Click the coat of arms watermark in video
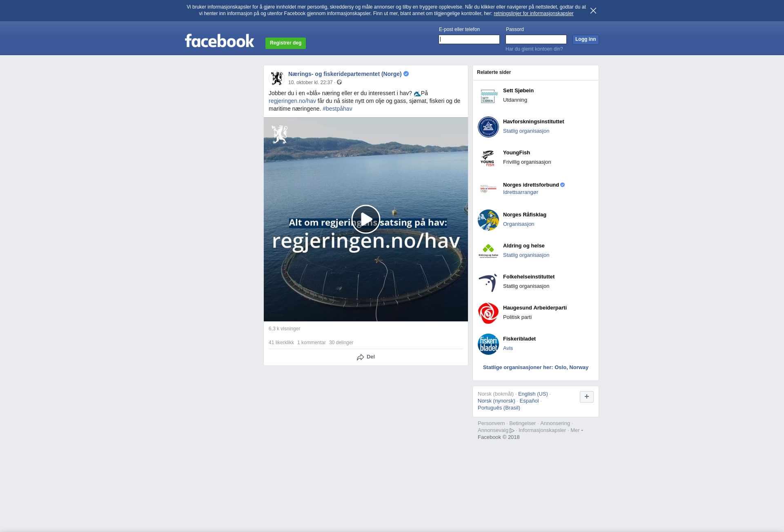784x532 pixels. (x=280, y=134)
